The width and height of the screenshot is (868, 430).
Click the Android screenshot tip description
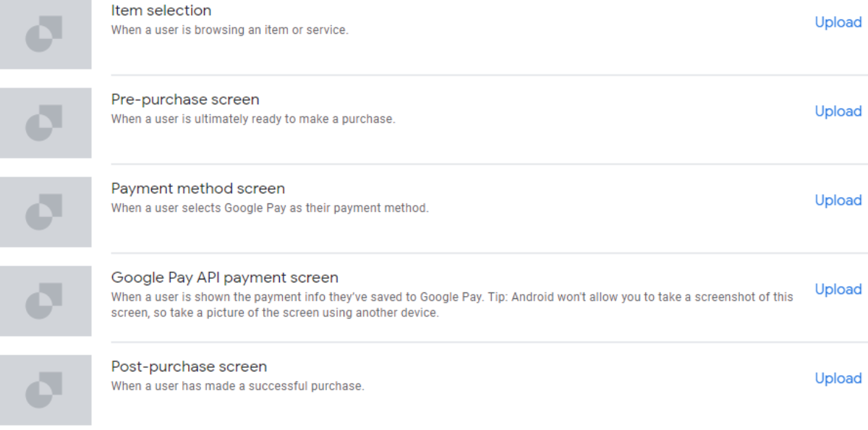tap(452, 305)
